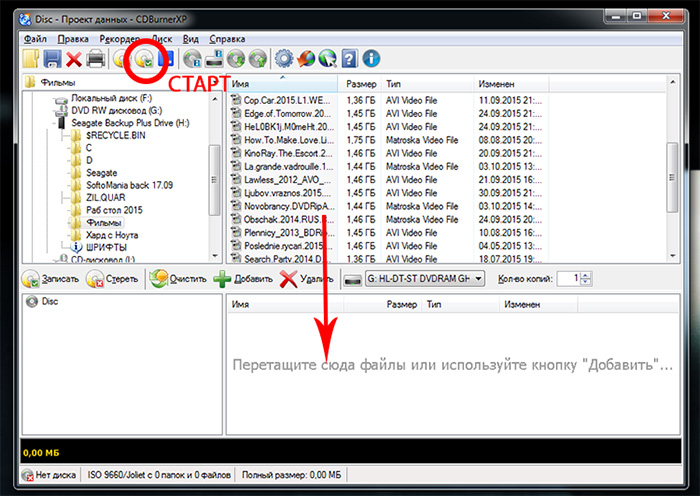
Task: Open the Файл menu
Action: click(35, 39)
